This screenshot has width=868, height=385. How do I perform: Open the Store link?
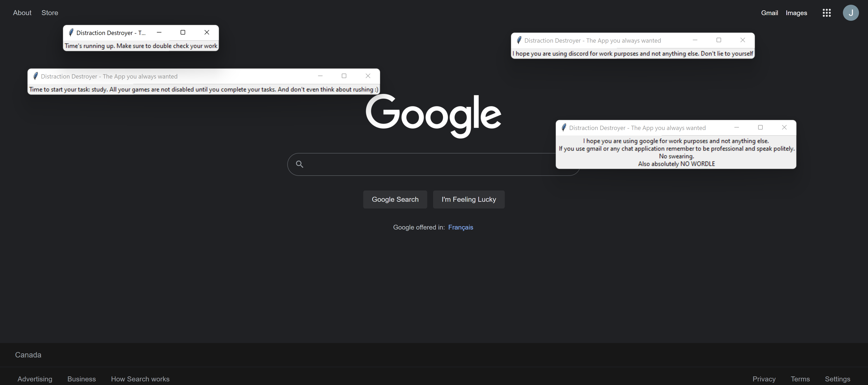click(x=50, y=13)
